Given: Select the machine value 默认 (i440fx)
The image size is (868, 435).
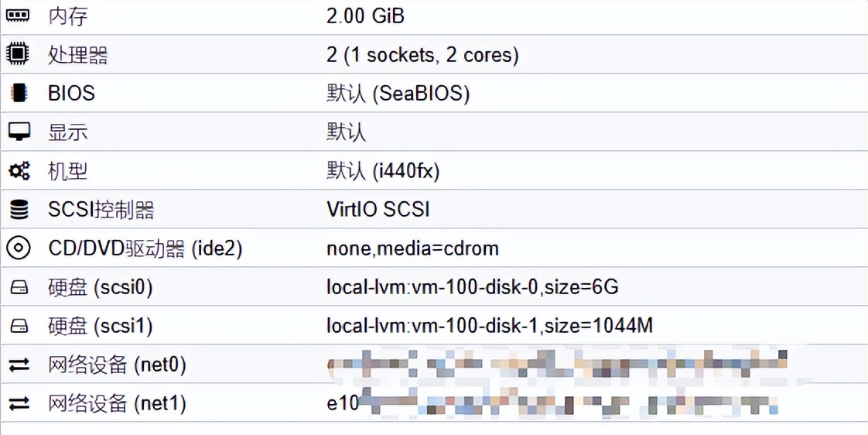Looking at the screenshot, I should tap(383, 170).
